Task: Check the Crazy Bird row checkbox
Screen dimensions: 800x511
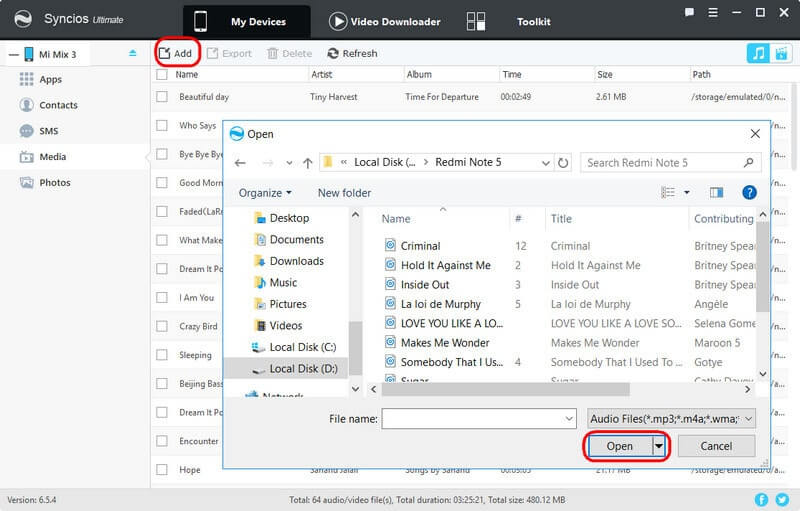Action: point(162,326)
